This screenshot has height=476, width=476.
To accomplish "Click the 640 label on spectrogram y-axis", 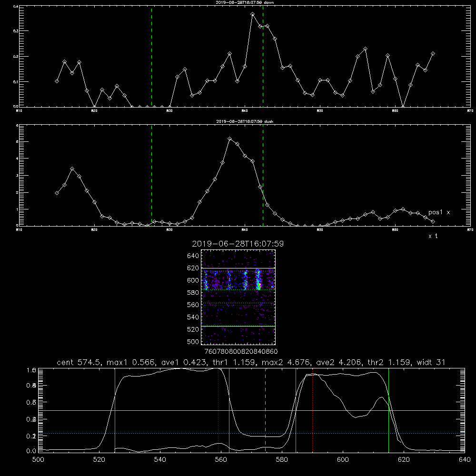I will (x=193, y=256).
